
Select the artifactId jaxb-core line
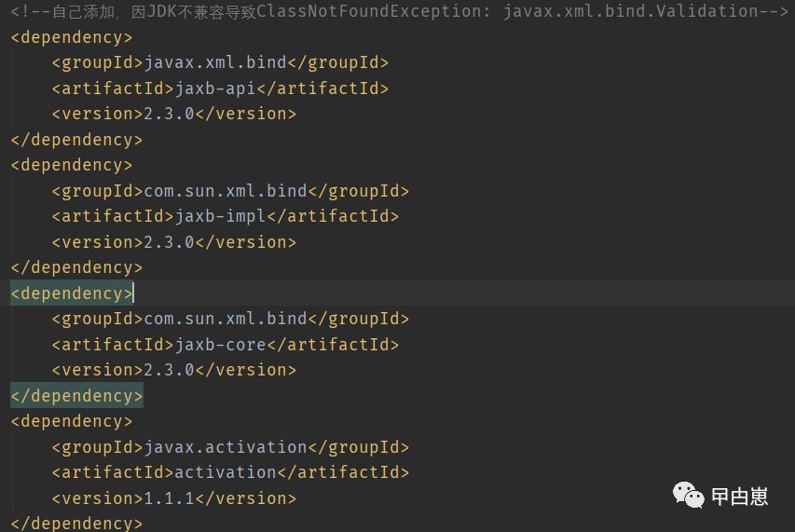click(226, 345)
